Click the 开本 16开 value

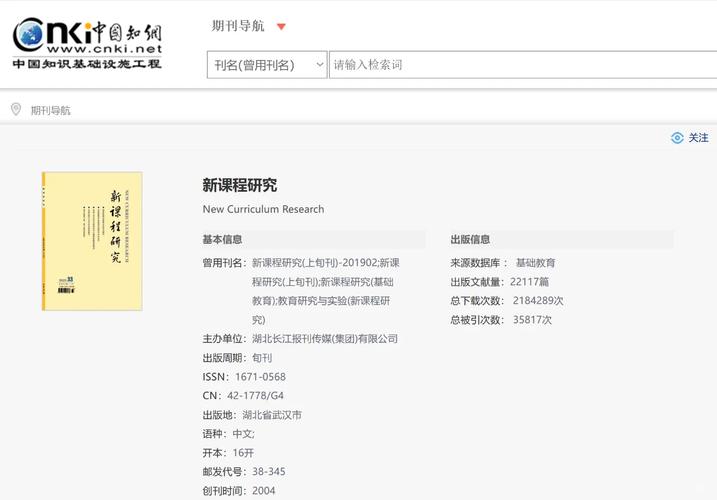coord(243,453)
